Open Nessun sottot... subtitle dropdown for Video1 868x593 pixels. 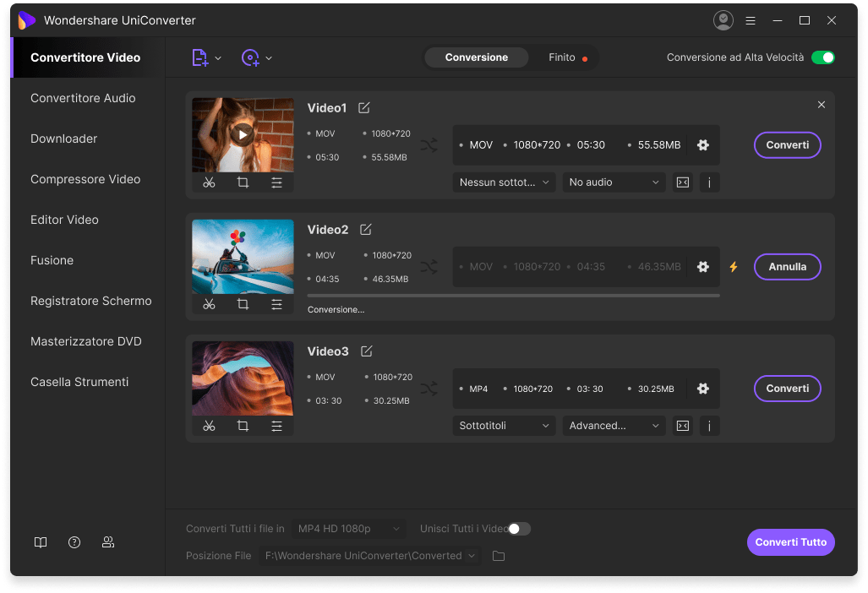[504, 182]
